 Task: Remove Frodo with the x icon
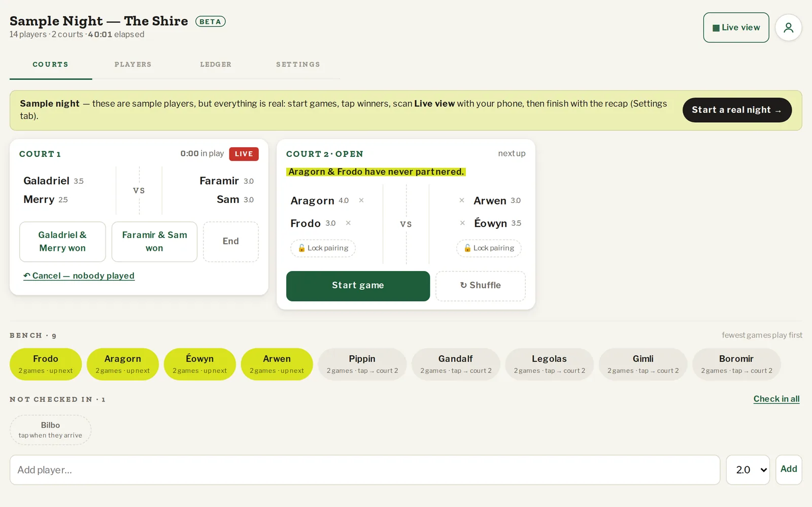[348, 223]
